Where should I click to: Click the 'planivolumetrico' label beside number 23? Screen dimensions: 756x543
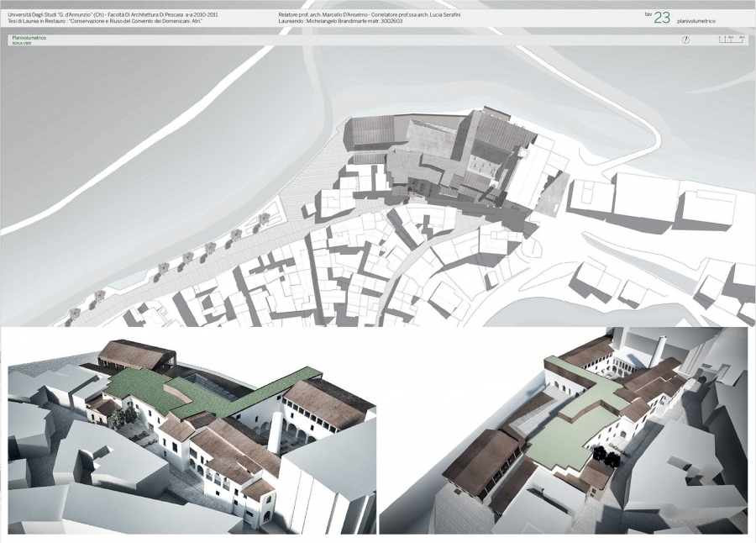pyautogui.click(x=696, y=19)
